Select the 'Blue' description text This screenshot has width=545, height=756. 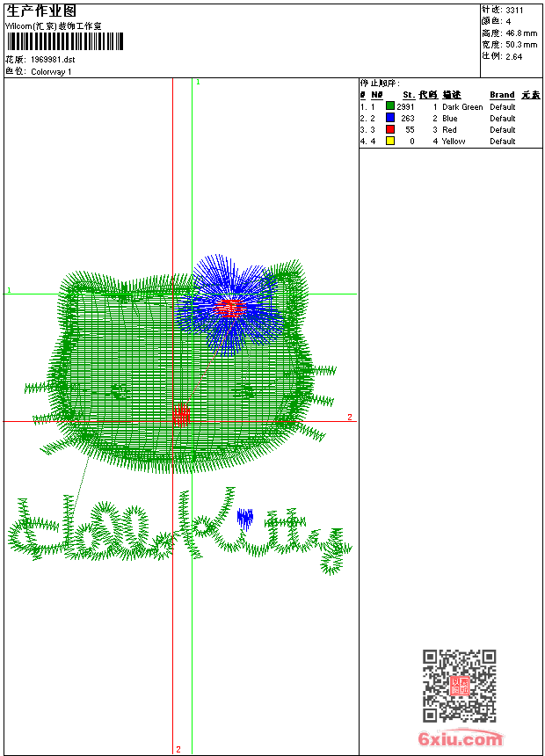pyautogui.click(x=449, y=118)
